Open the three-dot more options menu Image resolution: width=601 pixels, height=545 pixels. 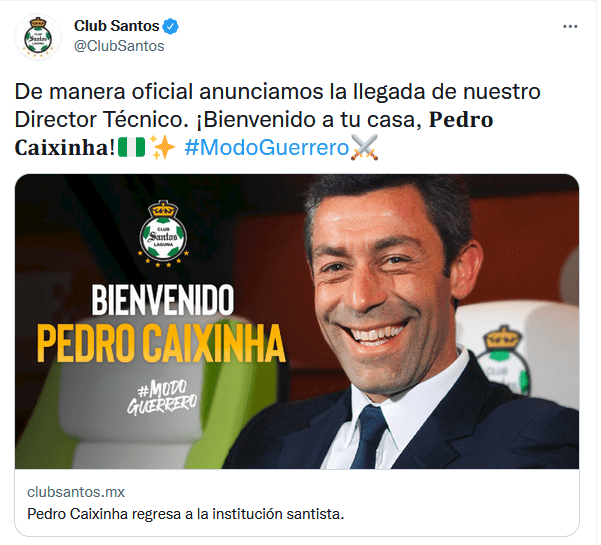(570, 26)
